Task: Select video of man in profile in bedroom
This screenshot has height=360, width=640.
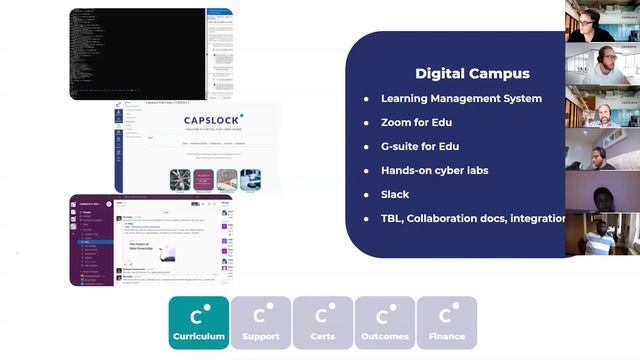Action: [x=602, y=149]
